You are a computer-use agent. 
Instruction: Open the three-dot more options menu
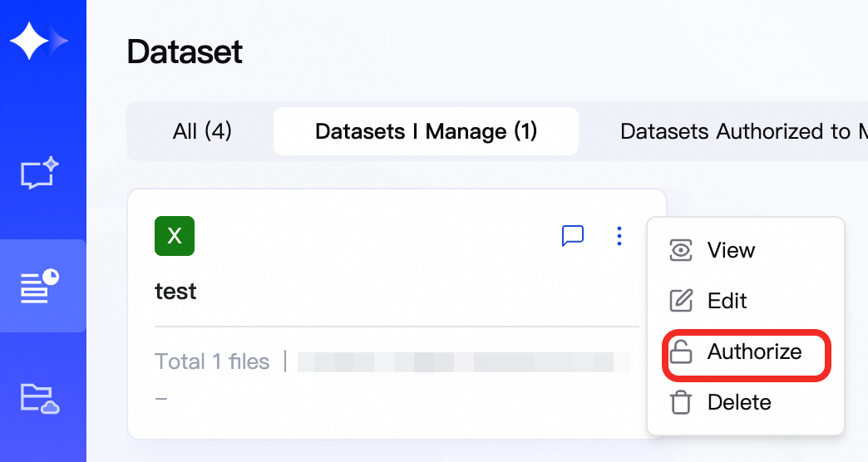[619, 236]
